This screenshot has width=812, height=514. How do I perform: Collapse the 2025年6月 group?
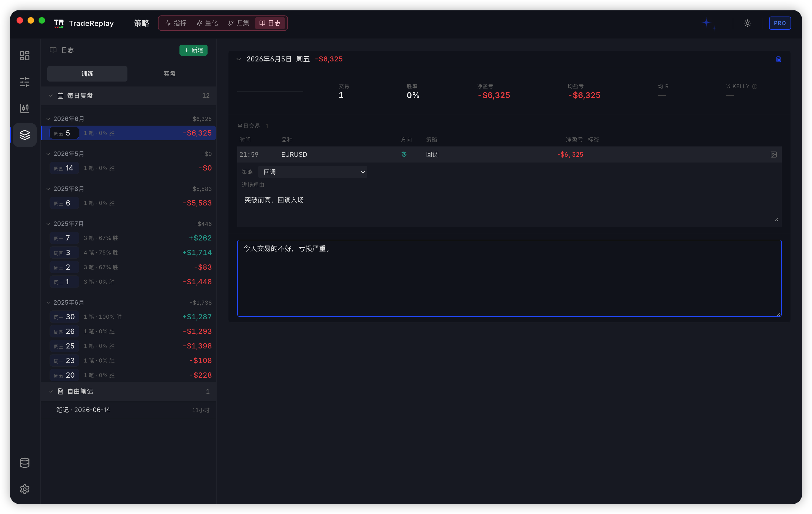48,302
